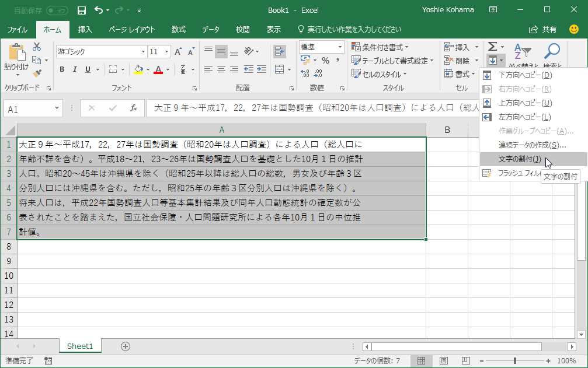Decrease font size with the small A icon
Viewport: 588px width, 368px height.
point(192,52)
